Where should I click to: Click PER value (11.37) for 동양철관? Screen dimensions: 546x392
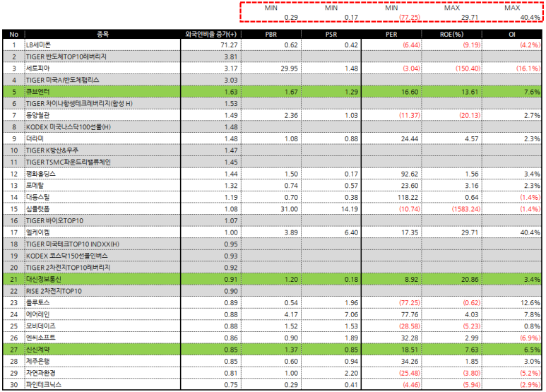[x=410, y=115]
